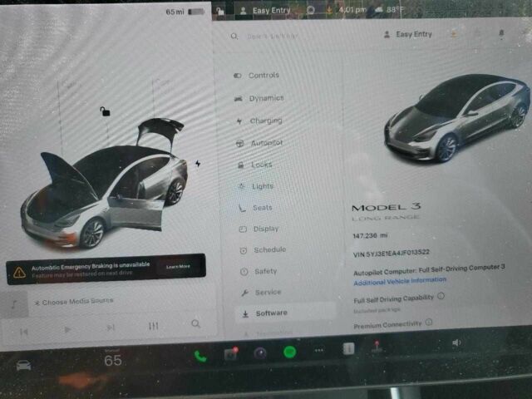Tap info icon beside Premium Connectivity
532x399 pixels.
coord(429,322)
